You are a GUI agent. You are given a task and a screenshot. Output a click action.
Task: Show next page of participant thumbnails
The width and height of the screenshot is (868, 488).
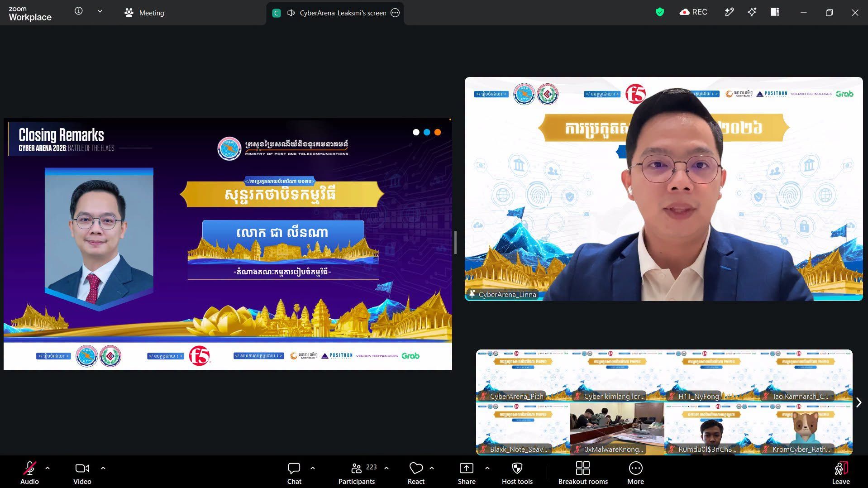click(x=858, y=402)
